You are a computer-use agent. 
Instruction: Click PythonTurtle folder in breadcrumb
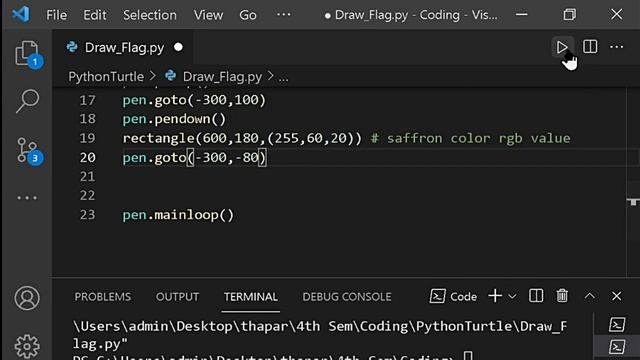pos(106,77)
